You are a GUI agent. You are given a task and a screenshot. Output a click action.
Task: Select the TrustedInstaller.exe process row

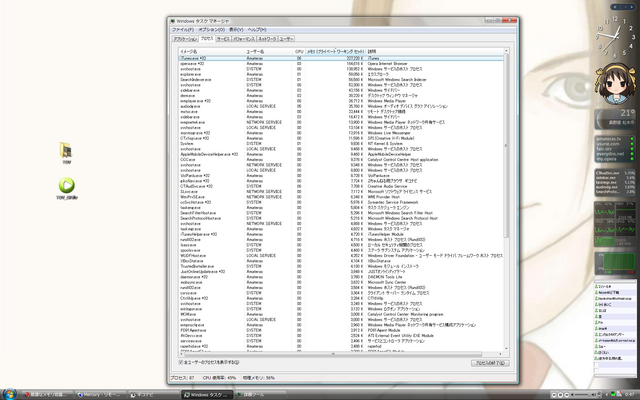[341, 266]
